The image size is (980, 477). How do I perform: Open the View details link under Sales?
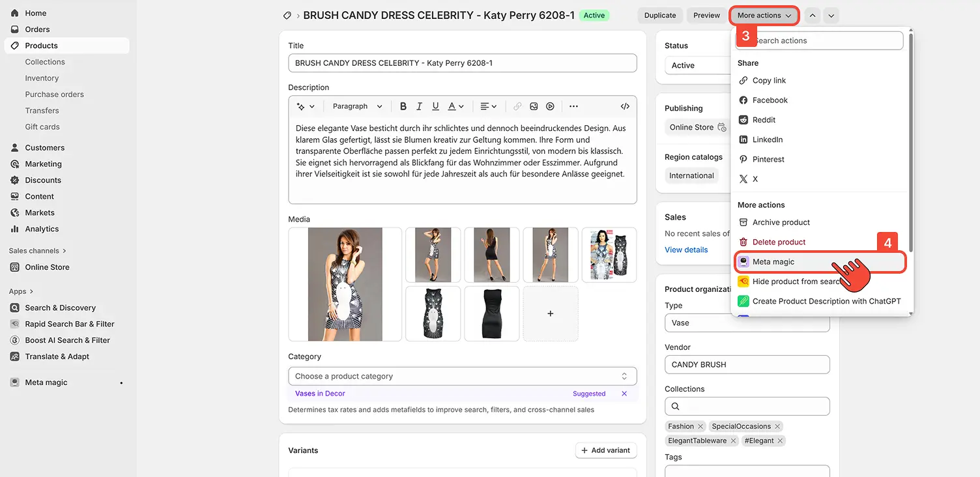[686, 250]
